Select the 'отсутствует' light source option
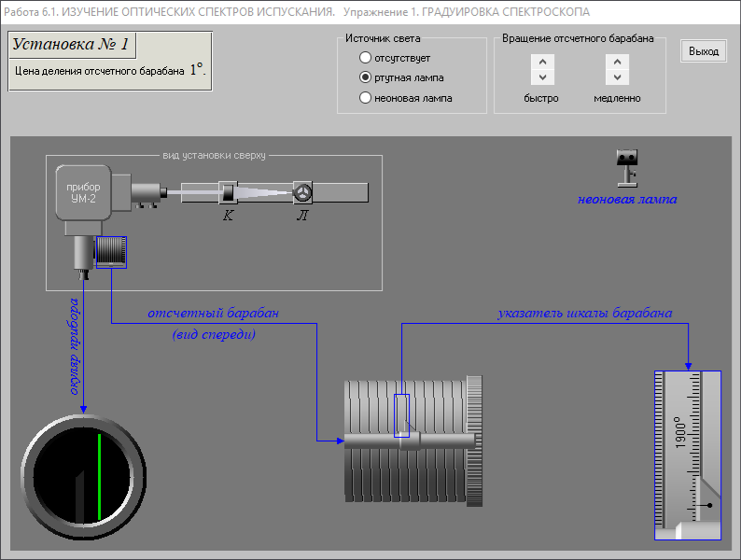This screenshot has width=741, height=560. [x=366, y=58]
